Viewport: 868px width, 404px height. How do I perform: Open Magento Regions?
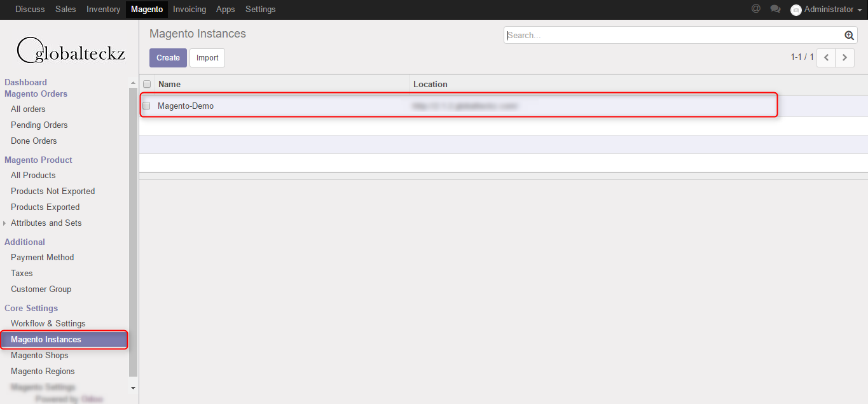(43, 372)
